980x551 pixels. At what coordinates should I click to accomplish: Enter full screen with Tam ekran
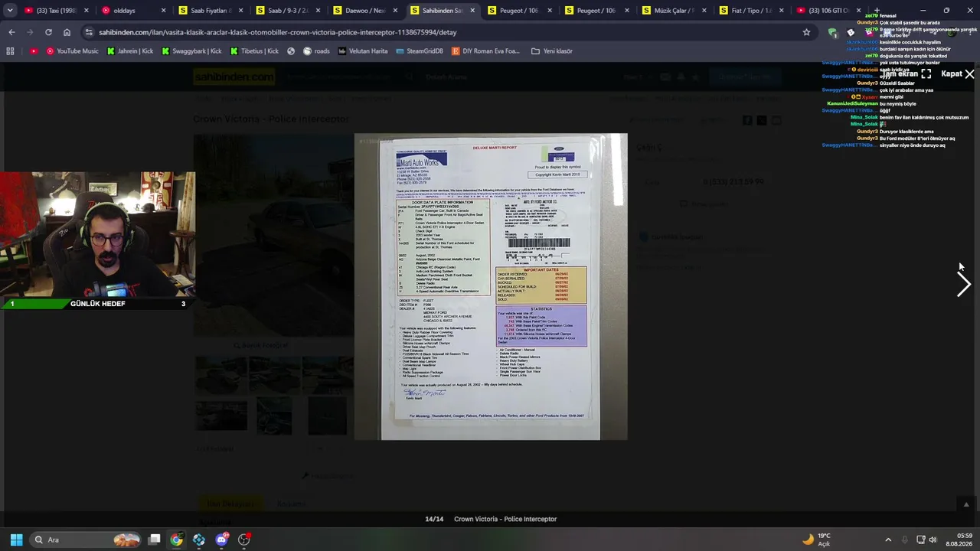point(906,73)
